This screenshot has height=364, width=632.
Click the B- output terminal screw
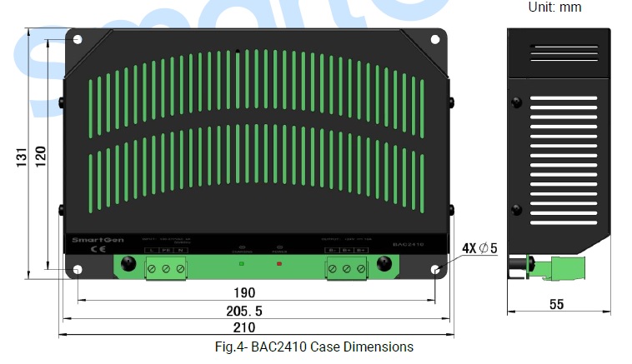[332, 268]
